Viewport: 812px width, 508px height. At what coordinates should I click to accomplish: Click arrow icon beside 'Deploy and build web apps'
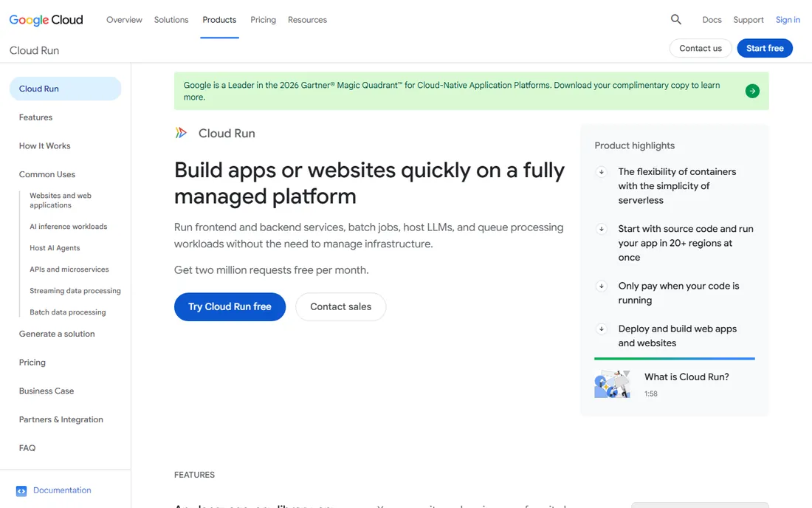[x=601, y=329]
